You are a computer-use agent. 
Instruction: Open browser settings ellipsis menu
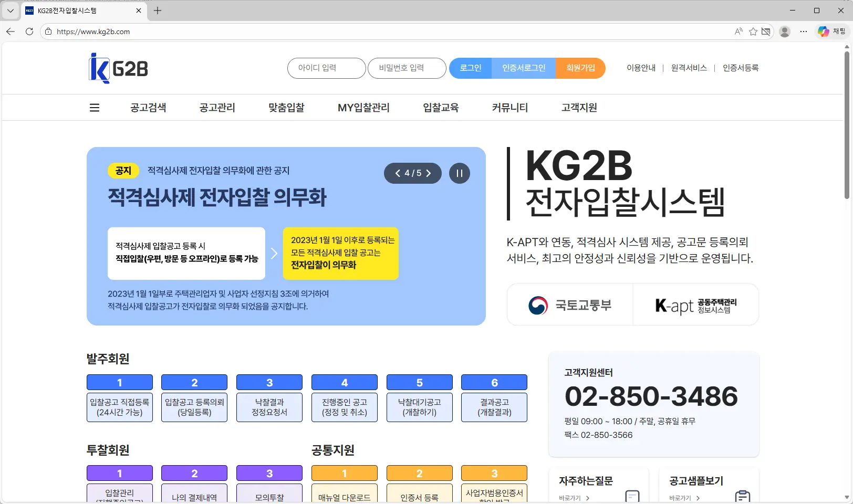803,31
